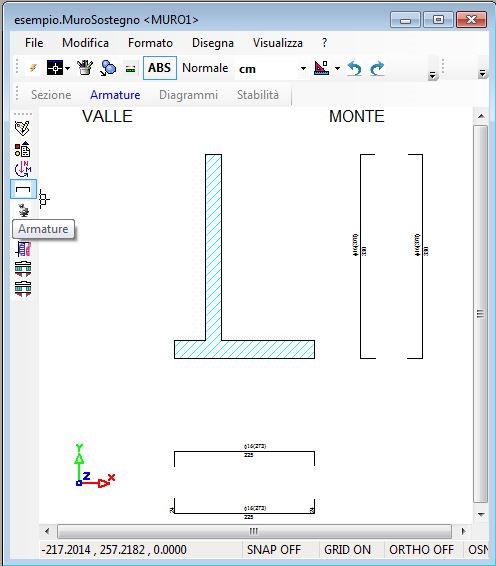Undo with the blue back arrow
The image size is (496, 566).
[x=354, y=68]
